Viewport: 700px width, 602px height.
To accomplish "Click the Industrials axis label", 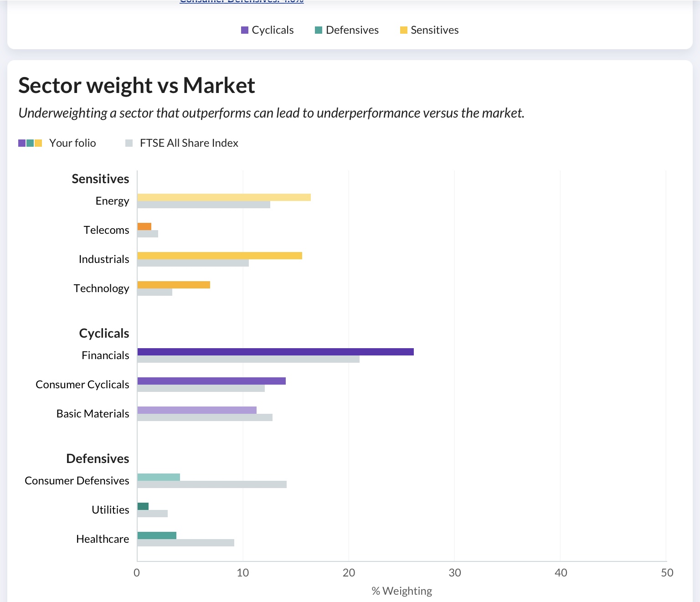I will pos(104,259).
